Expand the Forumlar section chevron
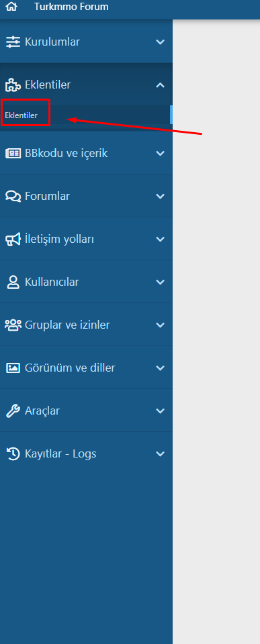260x644 pixels. tap(160, 197)
